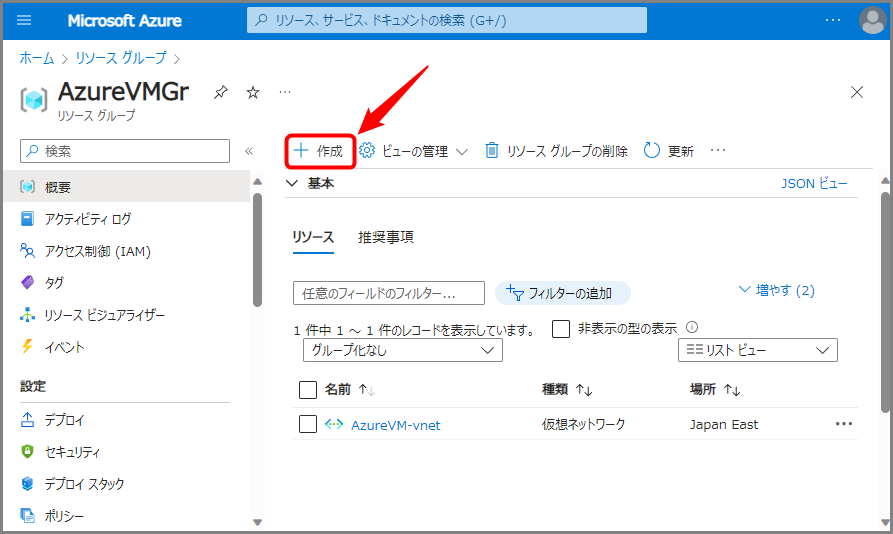Screen dimensions: 893x534
Task: Open the リスト ビュー dropdown
Action: coord(757,350)
